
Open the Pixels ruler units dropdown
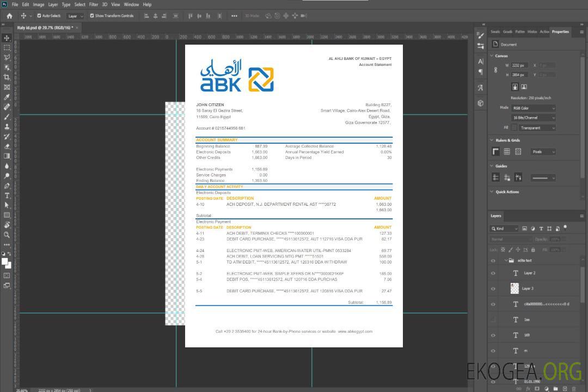pos(543,152)
